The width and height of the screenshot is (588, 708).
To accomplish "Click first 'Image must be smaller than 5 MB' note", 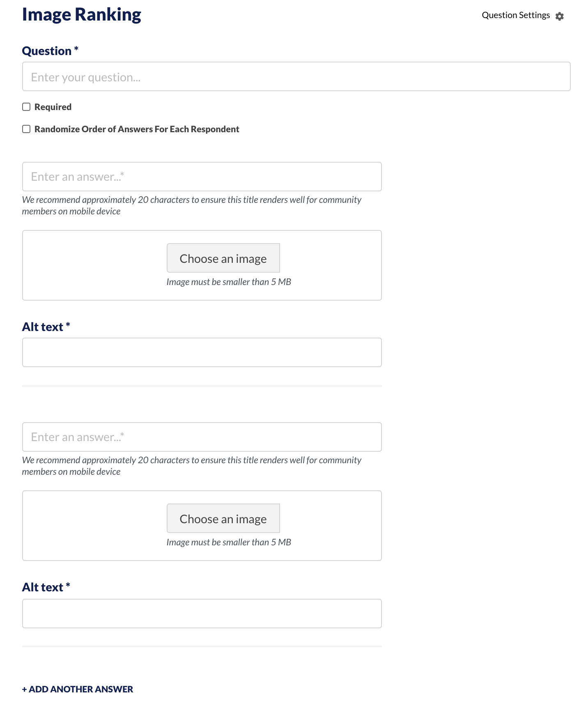I will [x=229, y=282].
